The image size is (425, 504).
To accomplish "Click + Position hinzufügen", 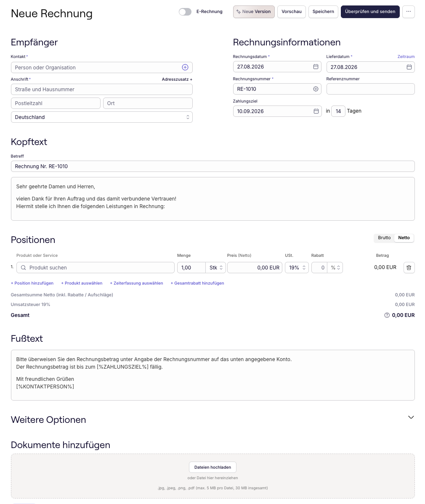I will tap(32, 283).
